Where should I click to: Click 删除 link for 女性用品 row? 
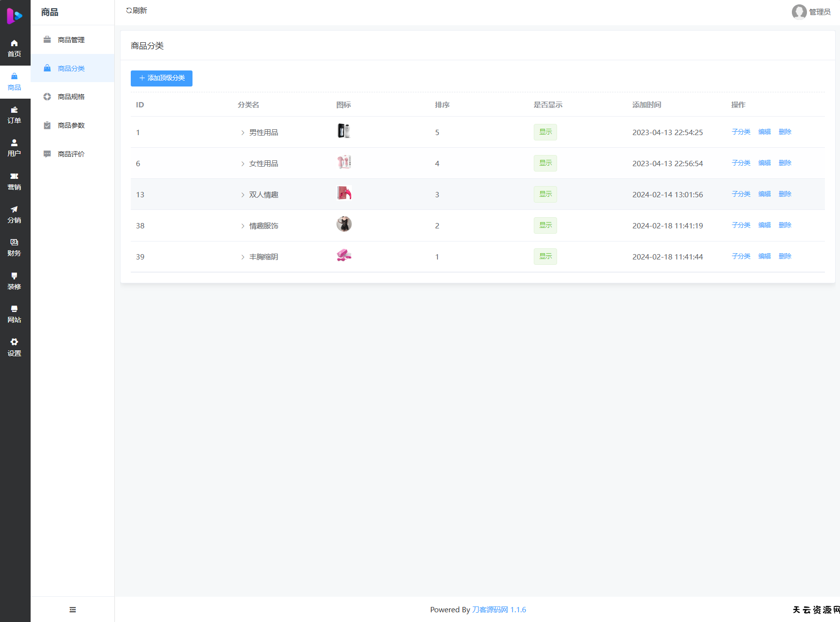pos(785,163)
